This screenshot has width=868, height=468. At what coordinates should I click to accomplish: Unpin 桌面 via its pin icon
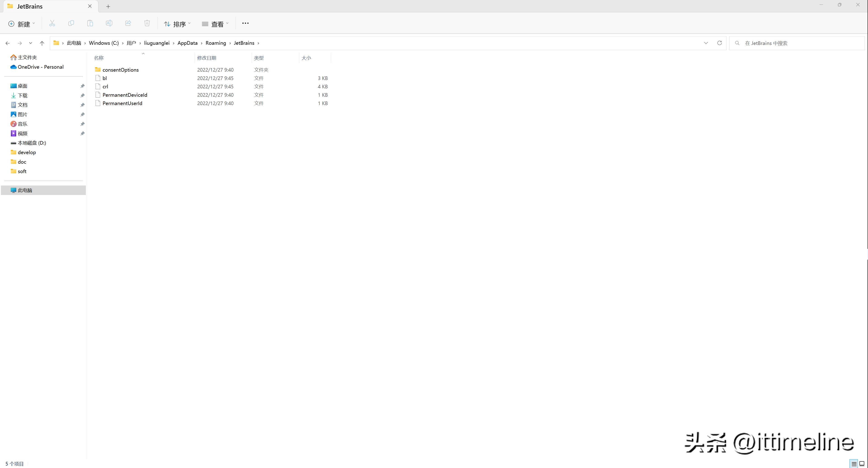(x=82, y=86)
